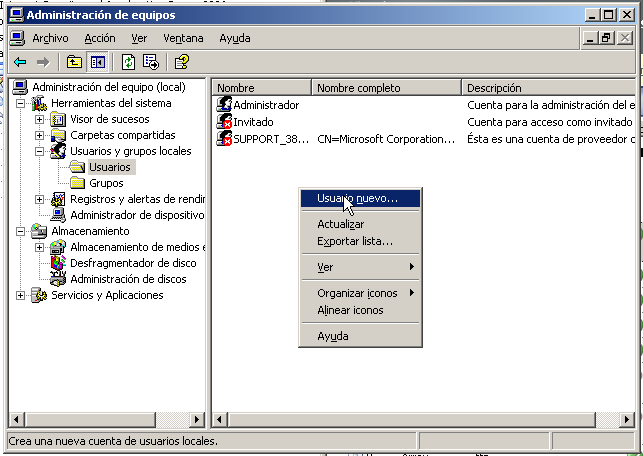Collapse the Almacenamiento node

tap(20, 231)
